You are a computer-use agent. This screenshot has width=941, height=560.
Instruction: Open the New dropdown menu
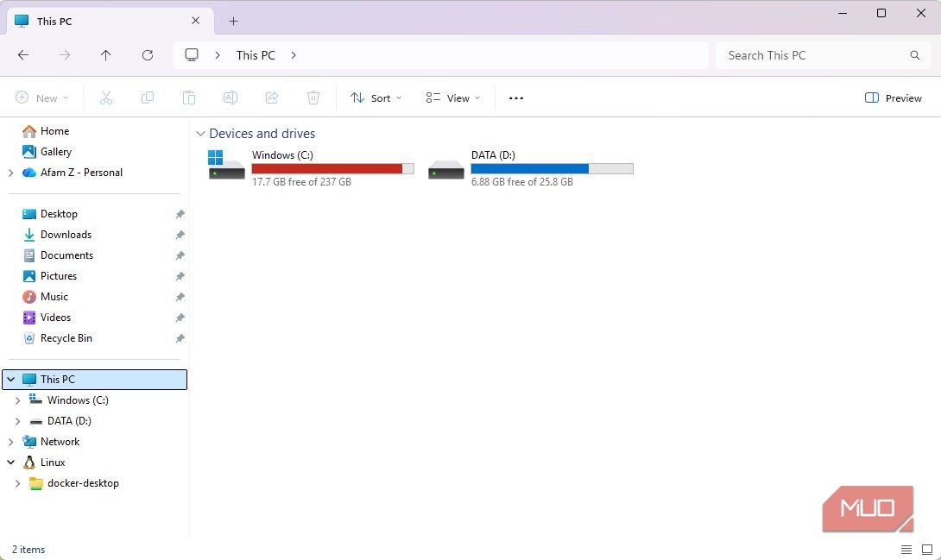click(42, 98)
